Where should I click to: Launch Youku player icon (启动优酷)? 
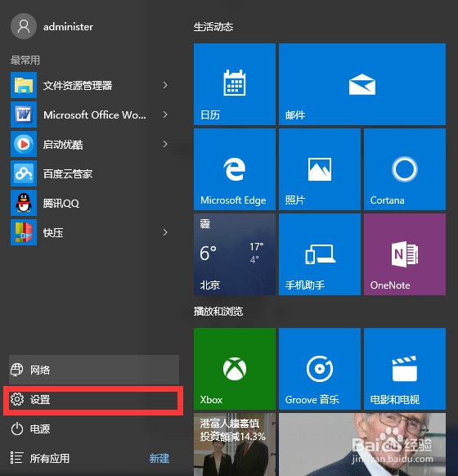pyautogui.click(x=24, y=144)
